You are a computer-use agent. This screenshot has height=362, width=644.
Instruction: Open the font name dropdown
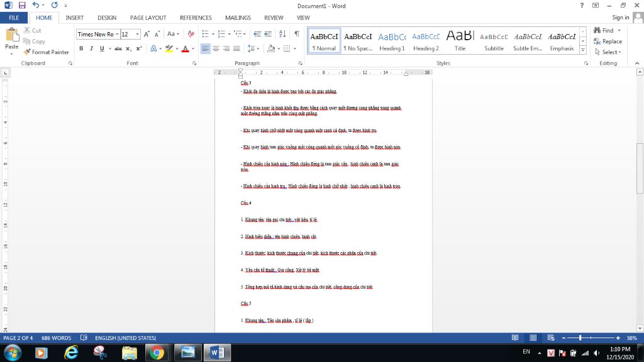(117, 34)
